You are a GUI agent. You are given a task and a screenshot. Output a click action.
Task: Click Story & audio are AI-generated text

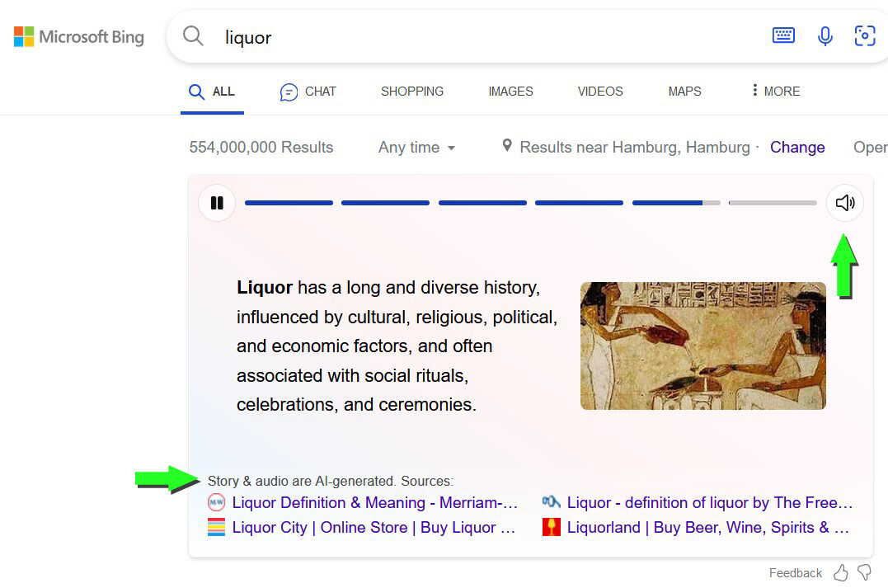(x=301, y=481)
